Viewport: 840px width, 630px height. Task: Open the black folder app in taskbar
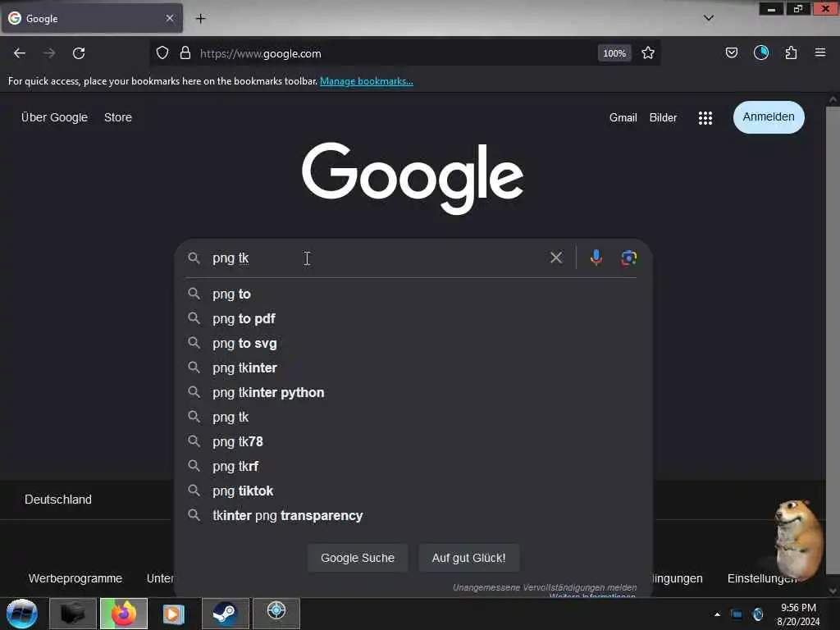coord(73,614)
